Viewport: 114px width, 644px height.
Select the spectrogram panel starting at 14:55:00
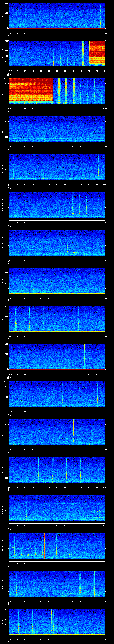[x=57, y=356]
